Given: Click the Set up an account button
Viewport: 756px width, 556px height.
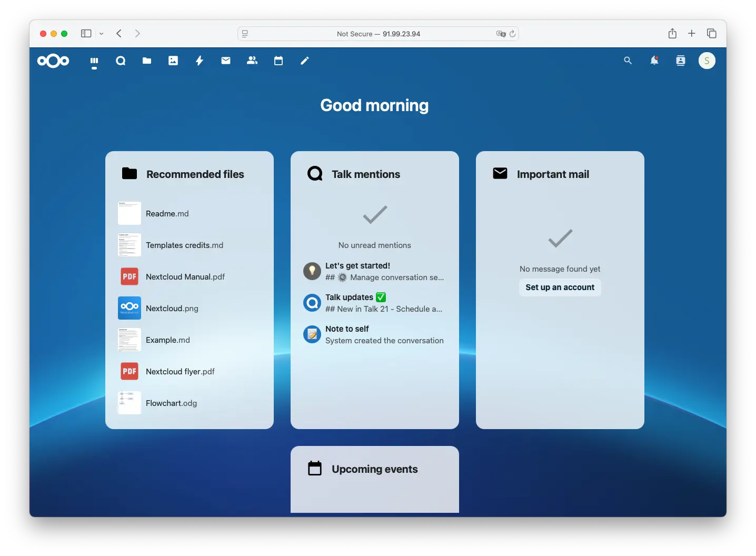Looking at the screenshot, I should click(560, 287).
